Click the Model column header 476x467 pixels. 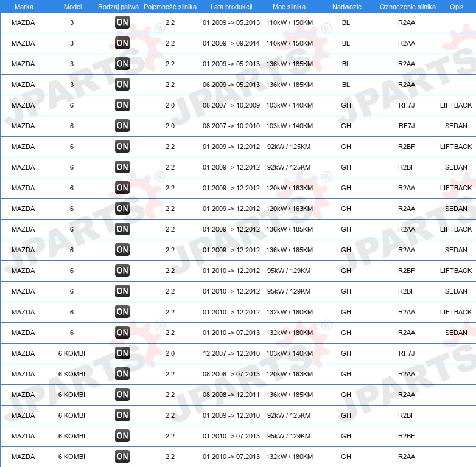click(x=72, y=7)
